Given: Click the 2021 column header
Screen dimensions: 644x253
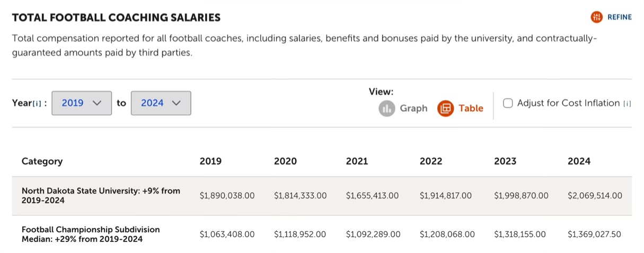Looking at the screenshot, I should (x=357, y=161).
